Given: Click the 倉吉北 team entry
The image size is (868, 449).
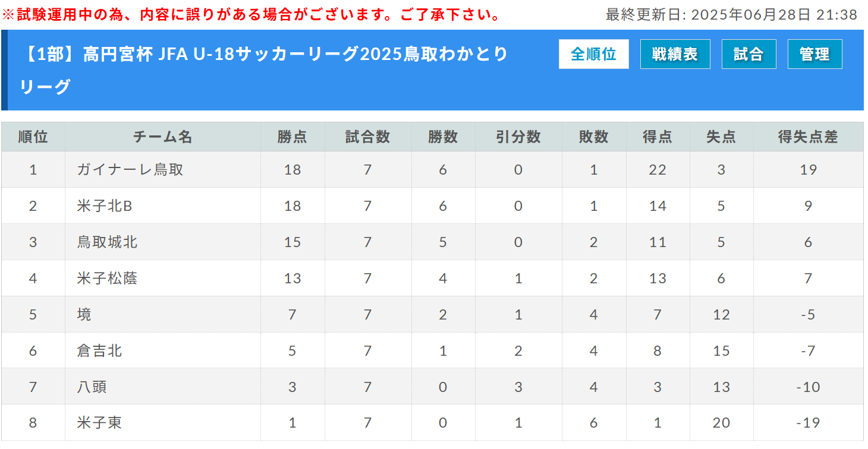Looking at the screenshot, I should click(x=100, y=351).
